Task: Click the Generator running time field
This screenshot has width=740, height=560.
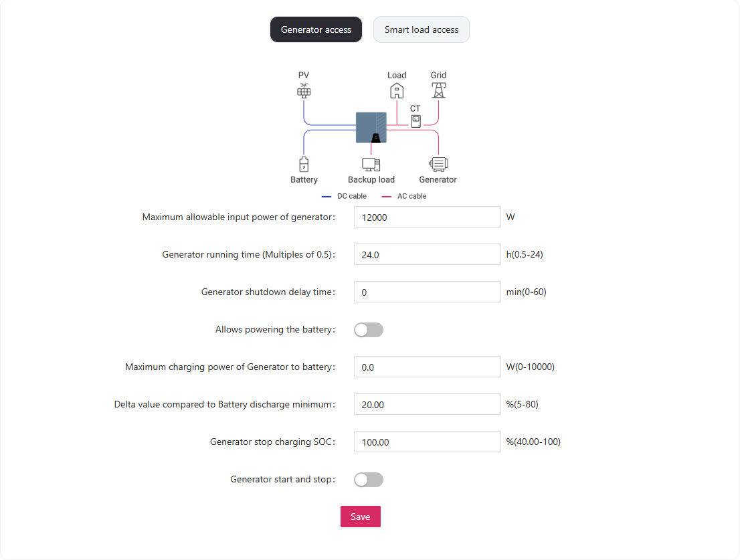Action: tap(428, 254)
